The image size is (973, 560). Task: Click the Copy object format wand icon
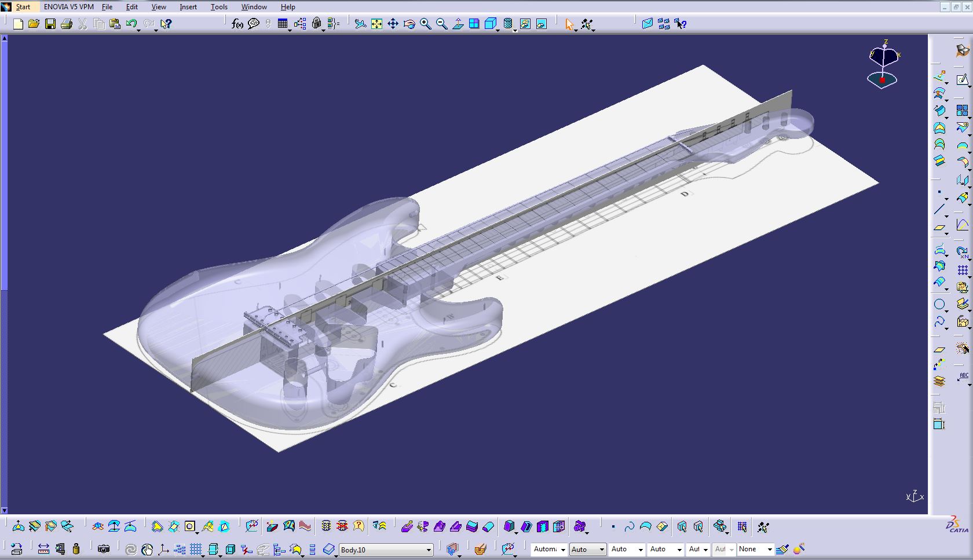[799, 549]
